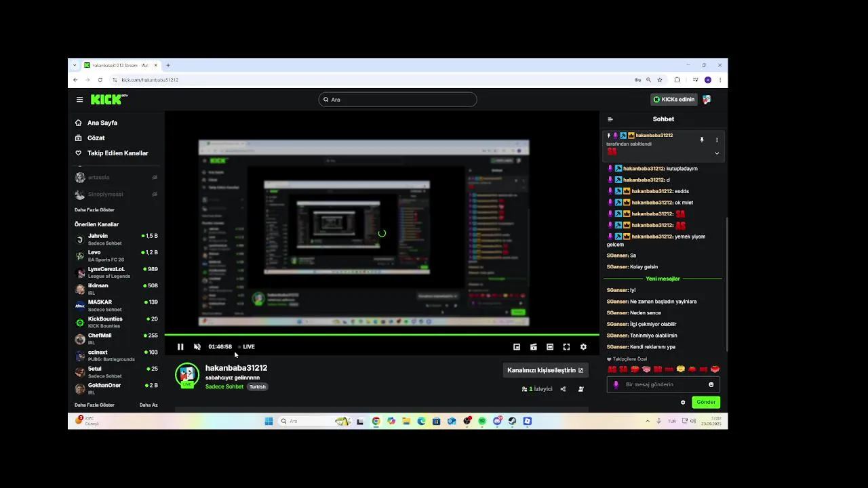Go to Ana Sayfa
This screenshot has height=488, width=868.
click(x=96, y=123)
